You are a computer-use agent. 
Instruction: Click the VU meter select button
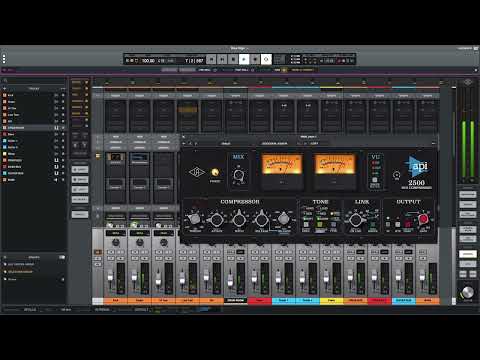[375, 180]
